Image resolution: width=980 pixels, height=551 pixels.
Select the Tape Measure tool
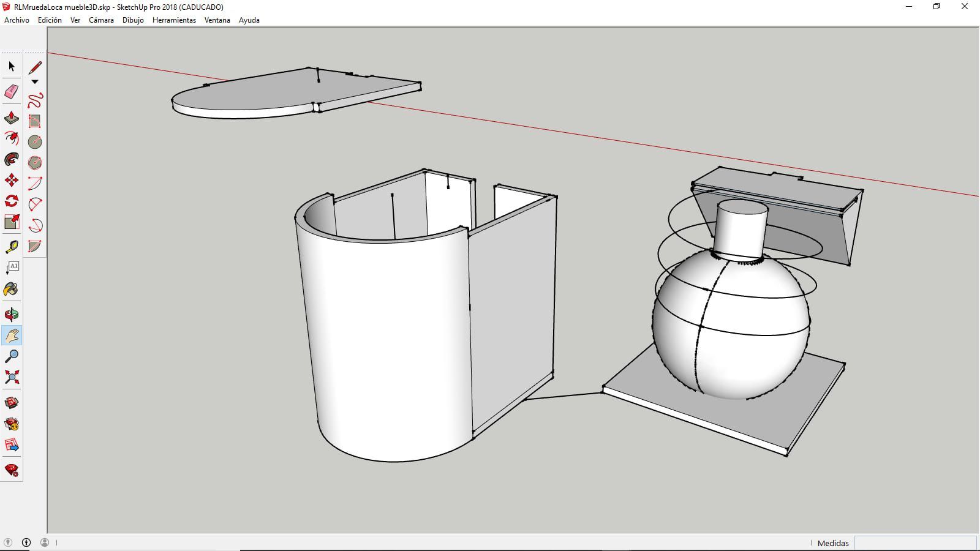12,247
